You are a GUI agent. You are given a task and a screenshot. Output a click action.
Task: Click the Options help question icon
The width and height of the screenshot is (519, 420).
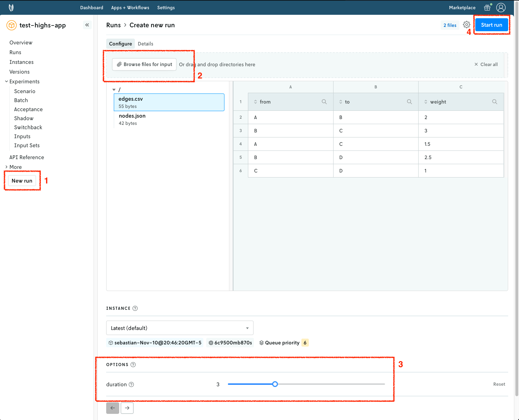133,365
